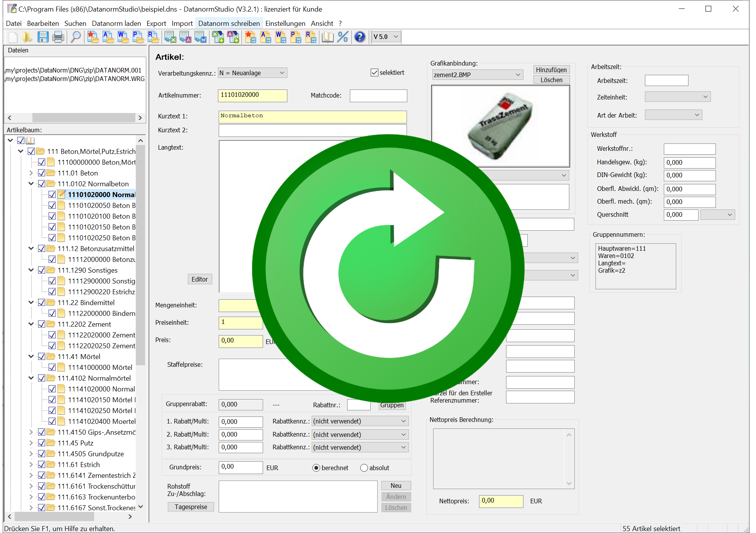Viewport: 756px width, 533px height.
Task: Click the table export to Access icon
Action: 185,37
